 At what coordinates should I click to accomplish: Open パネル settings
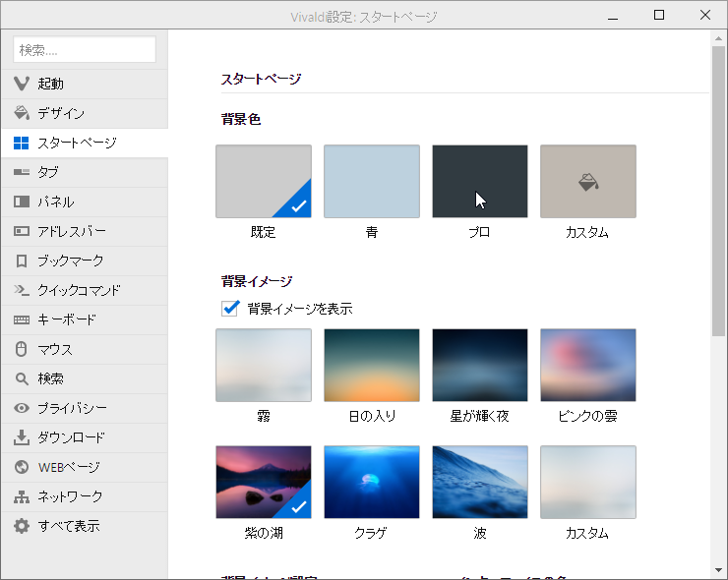pyautogui.click(x=85, y=202)
